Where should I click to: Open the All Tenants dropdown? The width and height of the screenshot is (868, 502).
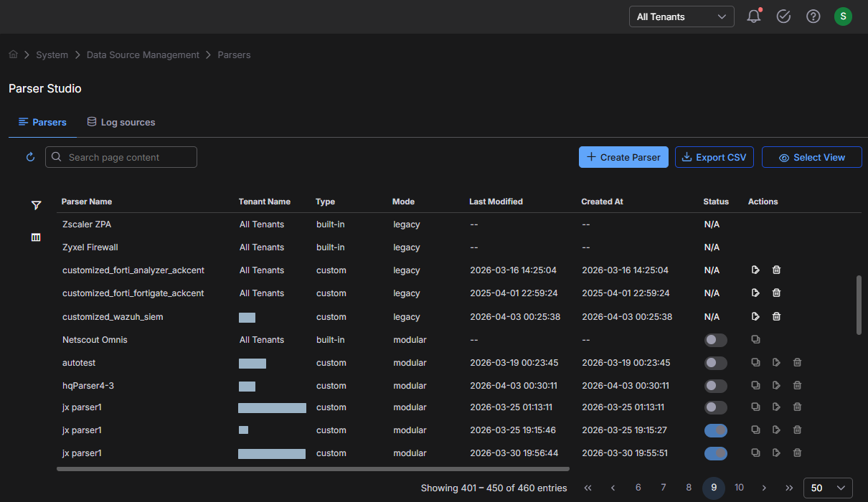pyautogui.click(x=681, y=16)
